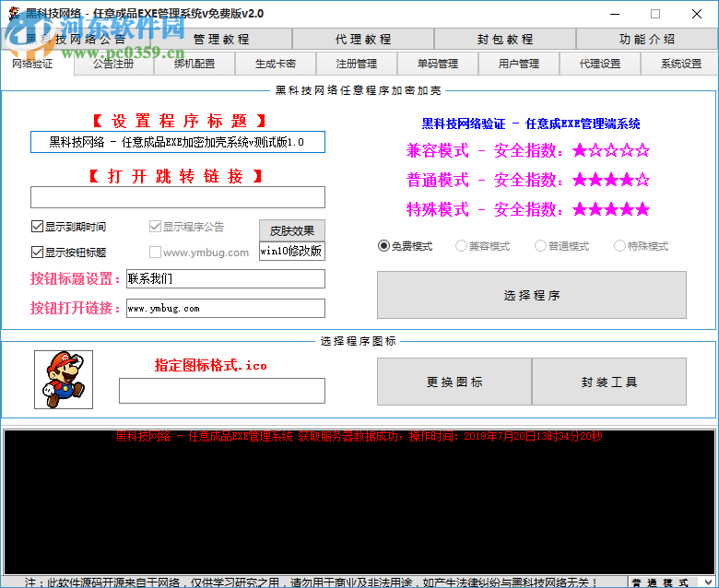Open the 功能介绍 top tab

click(646, 39)
